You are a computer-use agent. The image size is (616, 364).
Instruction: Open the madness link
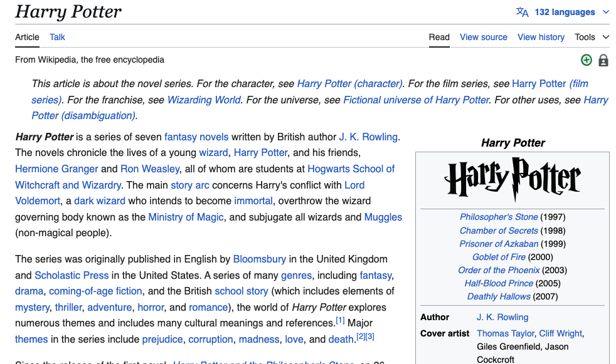pyautogui.click(x=259, y=340)
